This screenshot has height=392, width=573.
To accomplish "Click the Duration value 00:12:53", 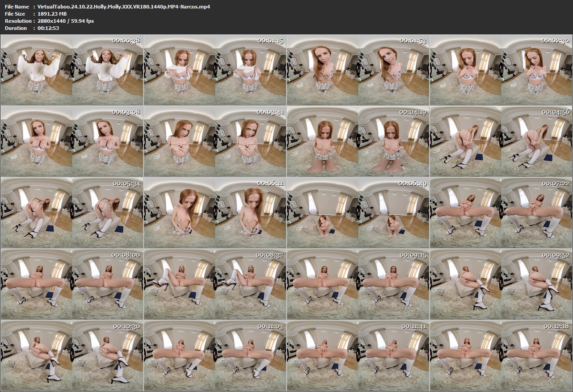I will 48,28.
